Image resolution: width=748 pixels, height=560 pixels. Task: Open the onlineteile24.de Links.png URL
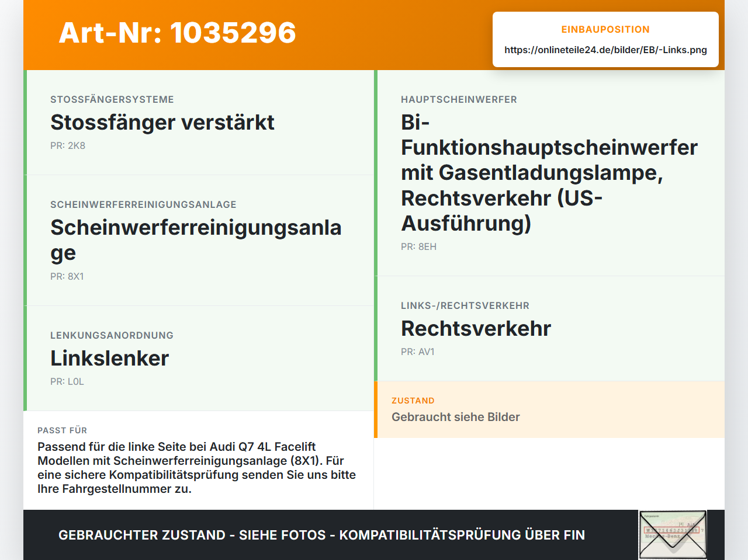click(605, 50)
